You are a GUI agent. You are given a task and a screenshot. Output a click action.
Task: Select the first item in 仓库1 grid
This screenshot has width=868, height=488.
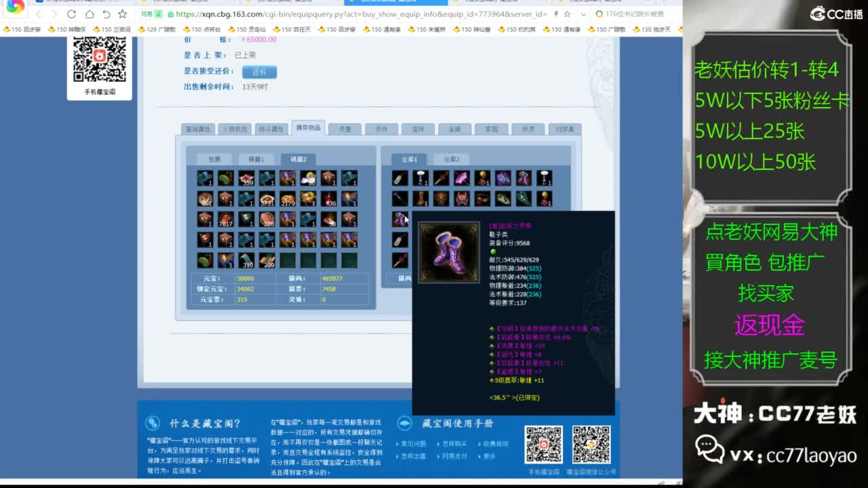[x=399, y=178]
